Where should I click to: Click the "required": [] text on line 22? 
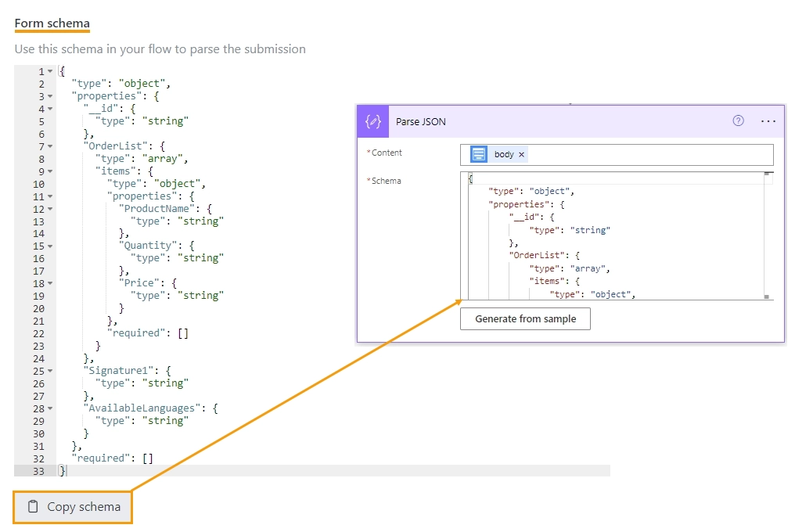148,333
